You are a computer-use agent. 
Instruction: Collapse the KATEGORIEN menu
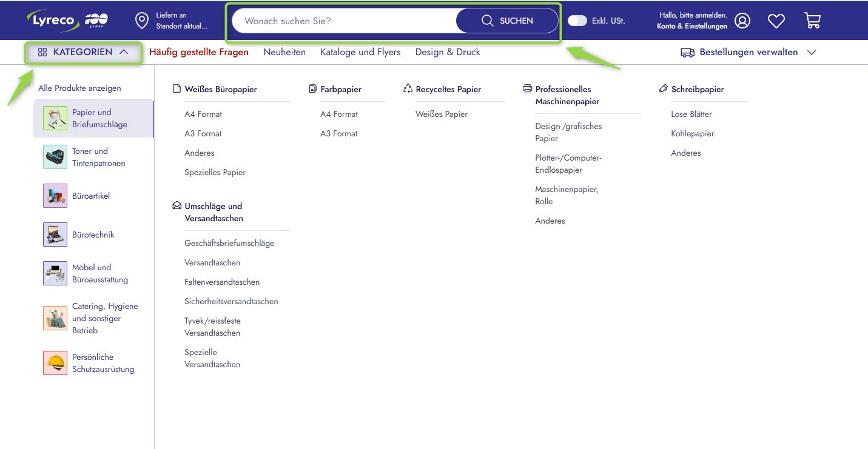(83, 52)
